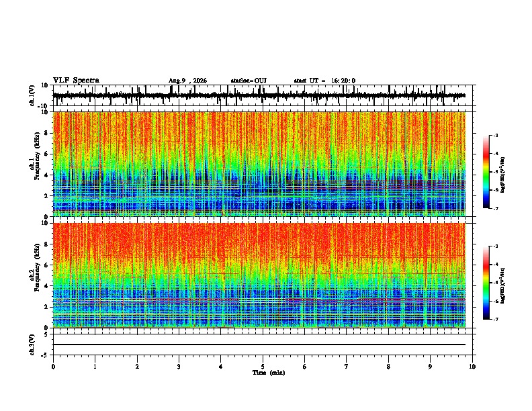Click the "5" tick on ch.3(V) axis
Screen dimensions: 532x411
point(46,334)
